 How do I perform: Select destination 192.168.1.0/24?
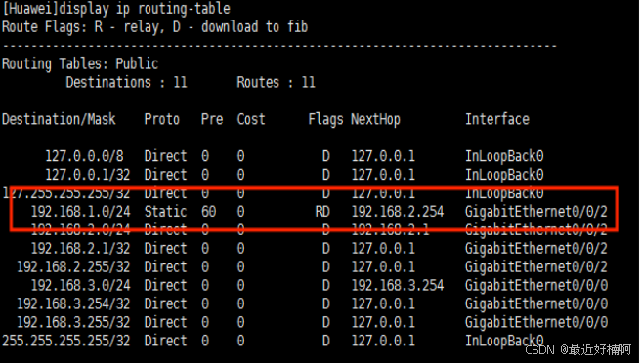(x=81, y=212)
